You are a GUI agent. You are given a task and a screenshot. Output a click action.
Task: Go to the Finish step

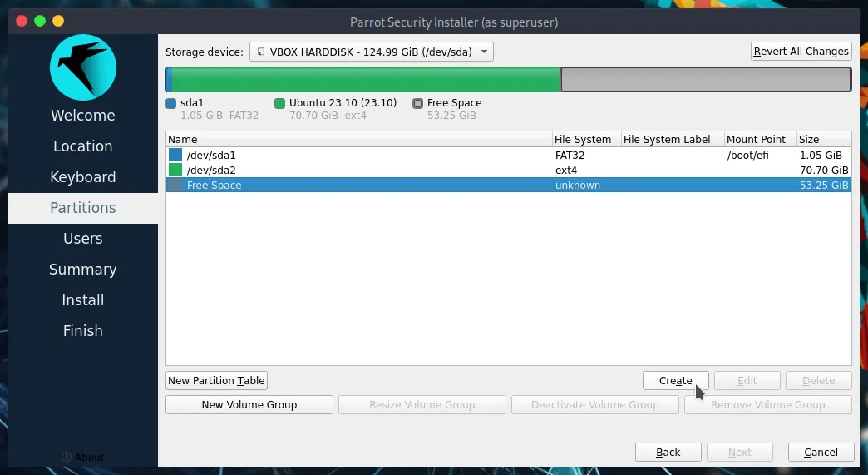83,331
